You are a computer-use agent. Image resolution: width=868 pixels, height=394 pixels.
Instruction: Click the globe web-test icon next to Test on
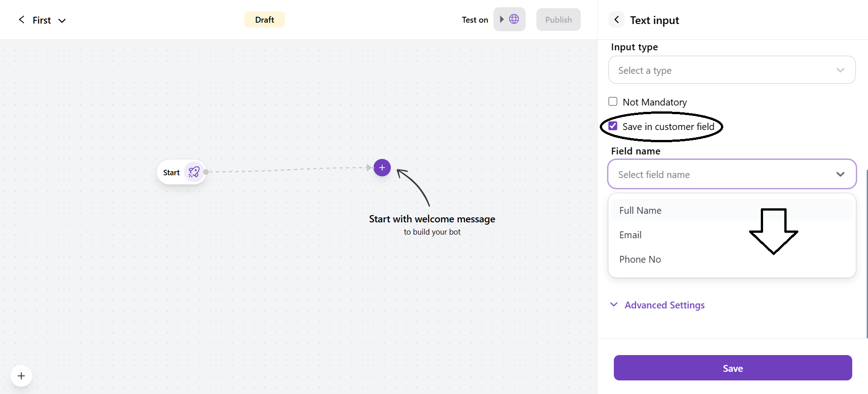pyautogui.click(x=514, y=19)
